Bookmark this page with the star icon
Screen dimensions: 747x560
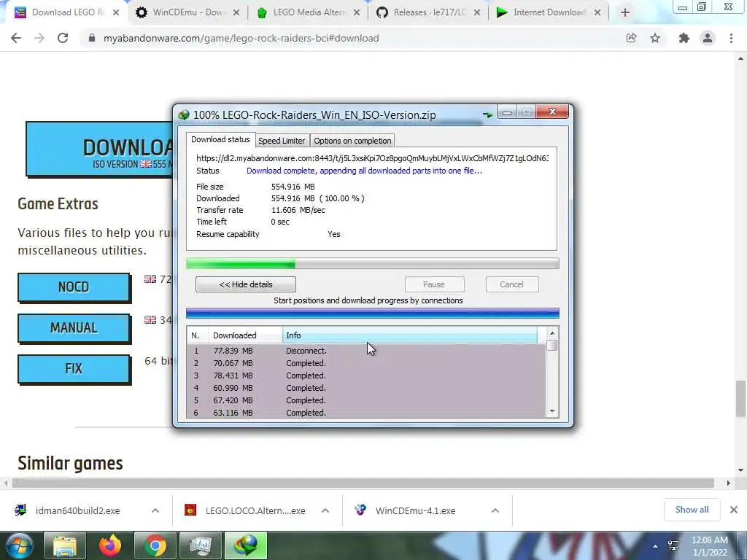click(x=655, y=38)
